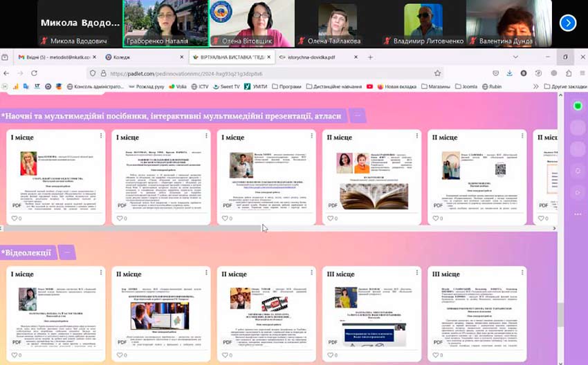Switch to the istorychna-dovidka.pdf tab
The height and width of the screenshot is (365, 588).
(311, 57)
